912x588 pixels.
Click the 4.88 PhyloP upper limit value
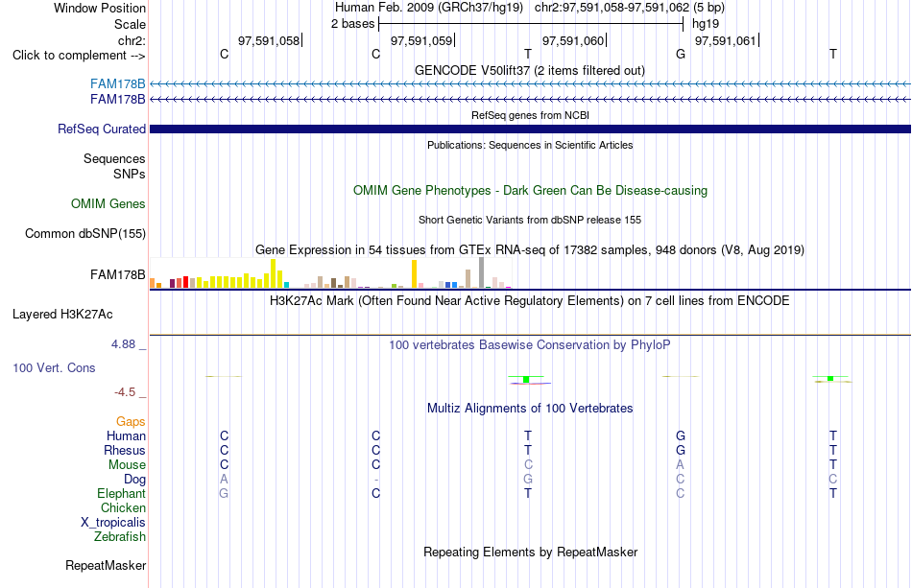[x=123, y=344]
